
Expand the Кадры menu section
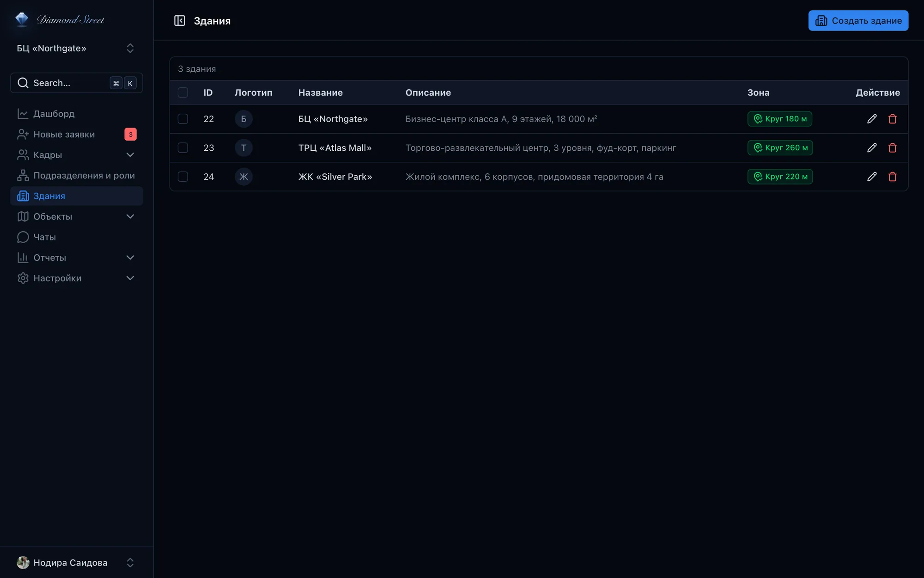(76, 155)
